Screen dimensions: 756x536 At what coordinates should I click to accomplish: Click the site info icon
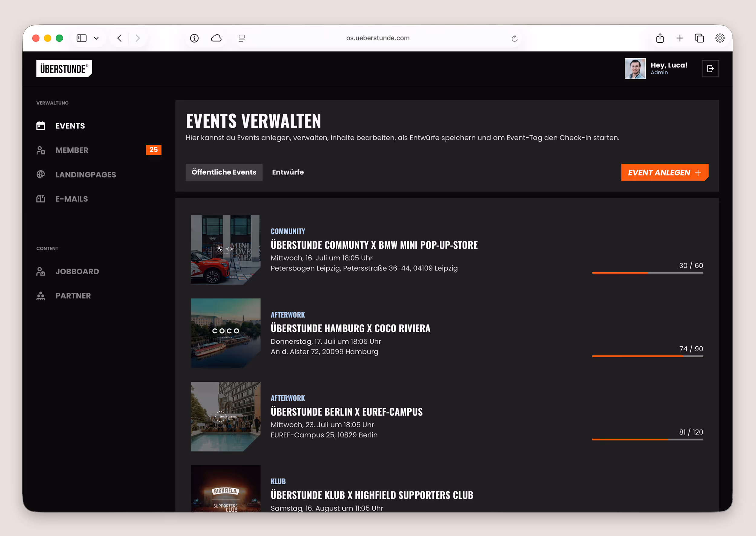tap(194, 38)
